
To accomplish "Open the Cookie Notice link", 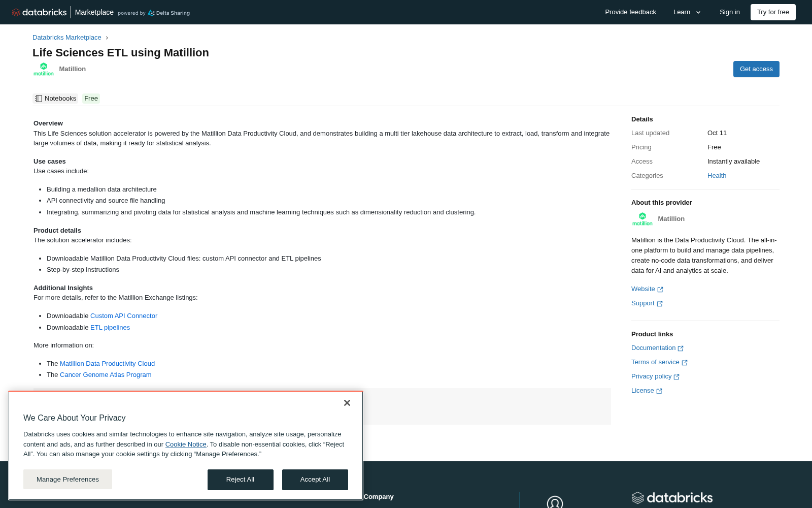I will click(186, 444).
